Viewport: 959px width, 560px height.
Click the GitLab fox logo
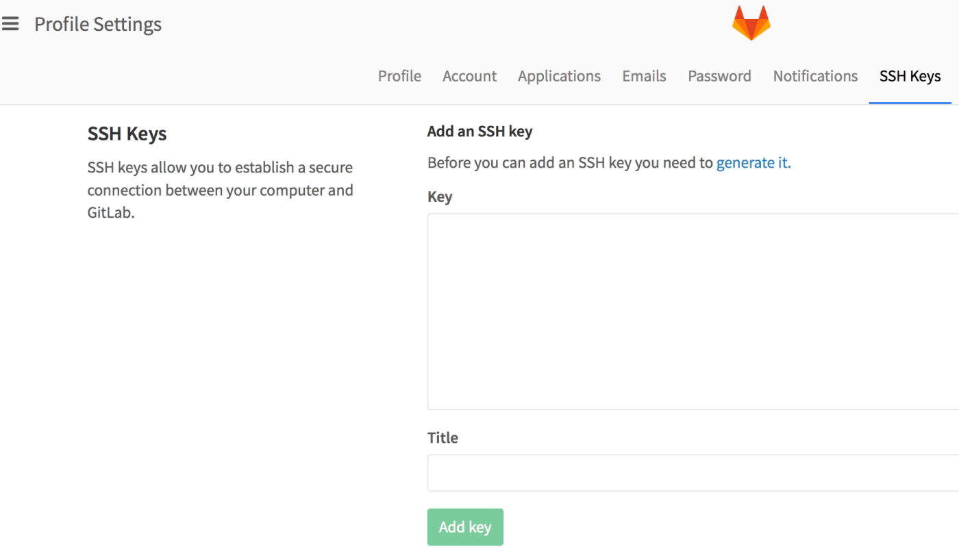(x=751, y=22)
